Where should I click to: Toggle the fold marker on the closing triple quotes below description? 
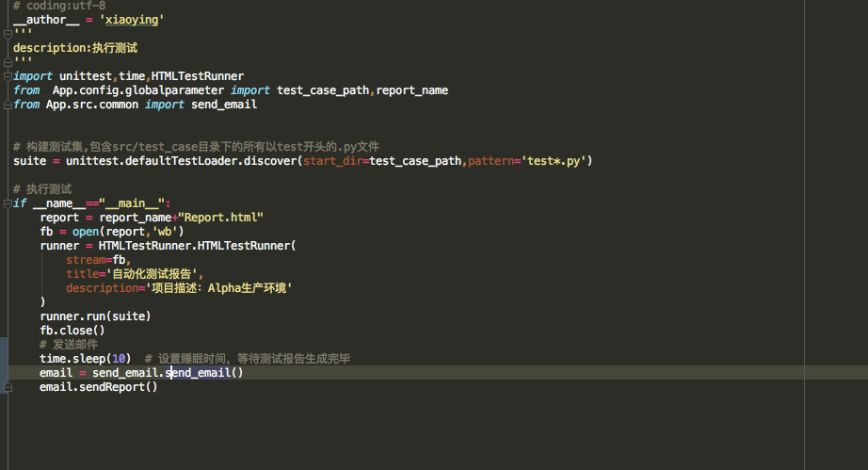(8, 62)
